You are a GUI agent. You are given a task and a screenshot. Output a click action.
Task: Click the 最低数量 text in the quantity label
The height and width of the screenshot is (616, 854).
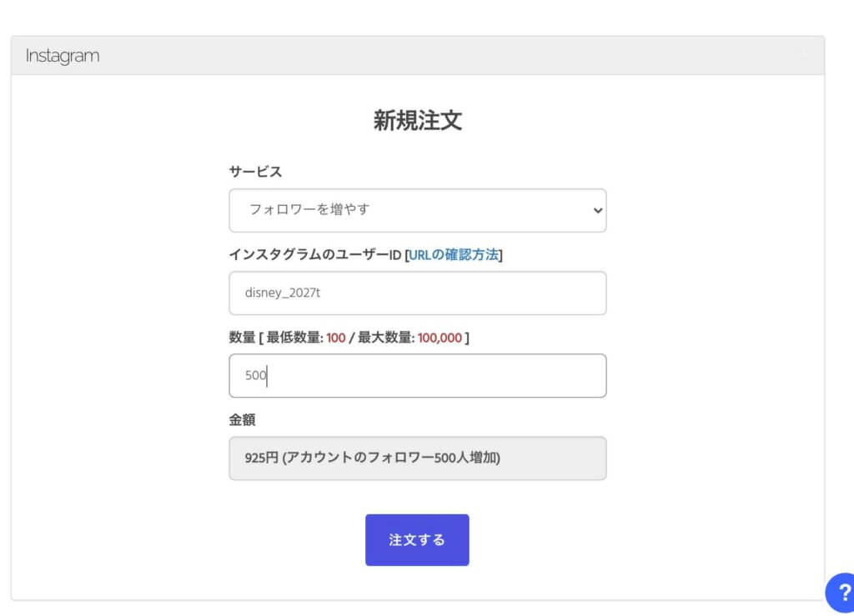click(294, 338)
